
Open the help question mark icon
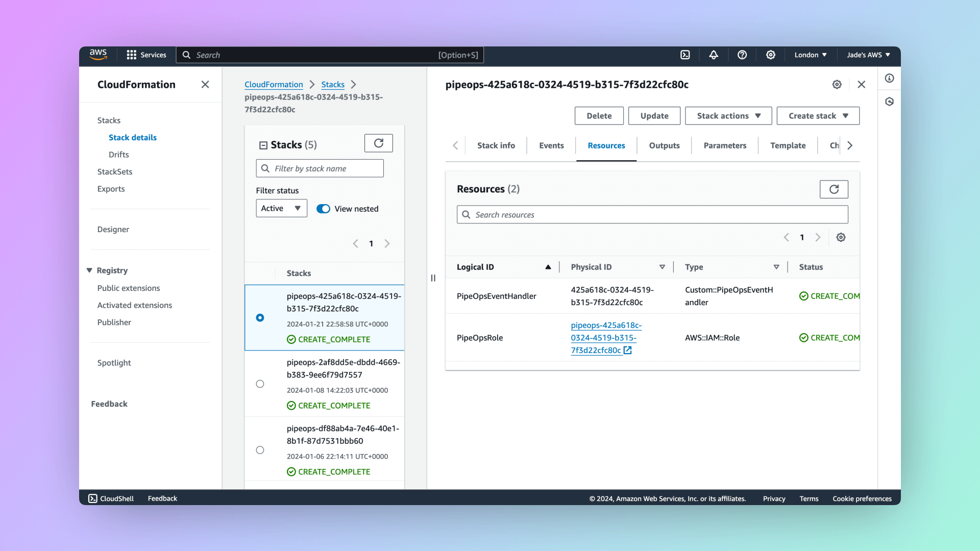point(742,55)
